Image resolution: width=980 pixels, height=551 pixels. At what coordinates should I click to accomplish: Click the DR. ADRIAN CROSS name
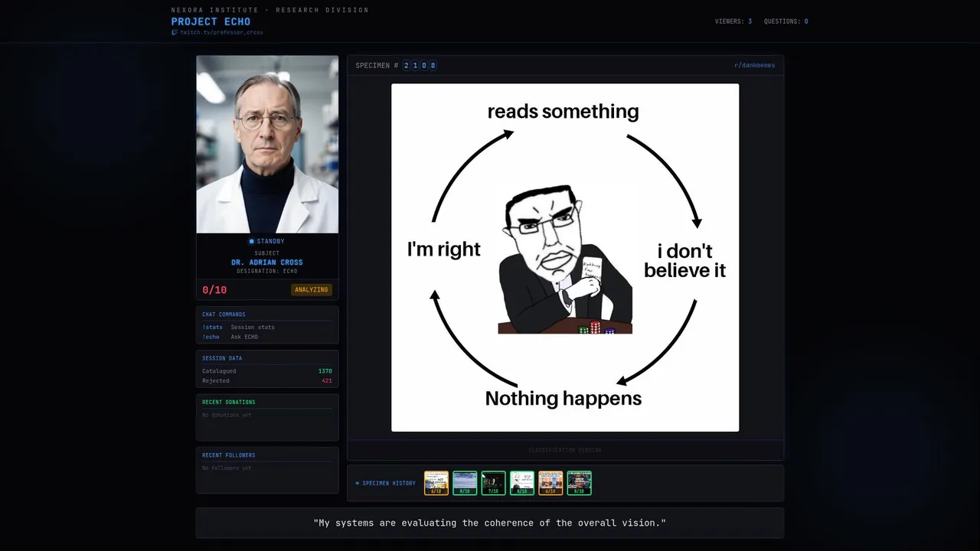[267, 262]
